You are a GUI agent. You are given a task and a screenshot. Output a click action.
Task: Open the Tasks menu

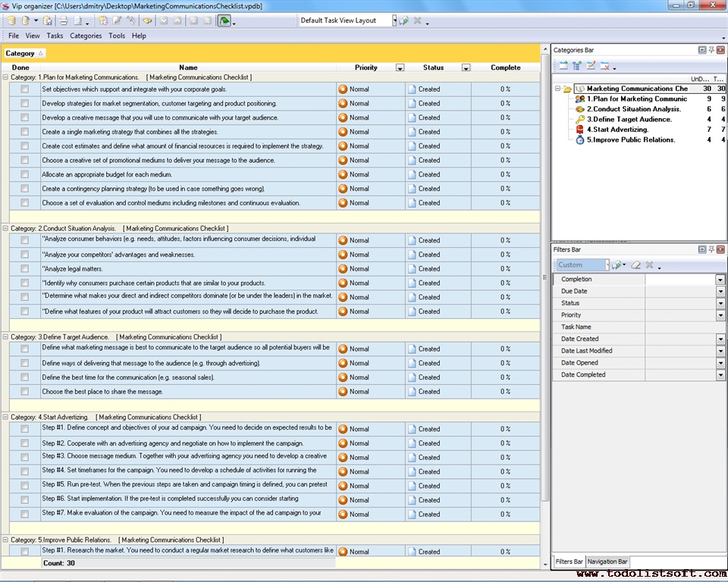(55, 36)
